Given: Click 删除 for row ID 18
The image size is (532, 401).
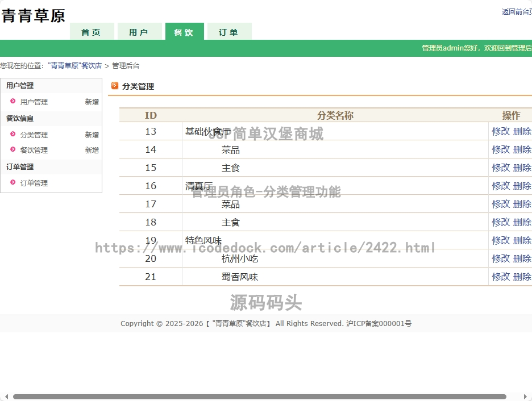Looking at the screenshot, I should pos(522,222).
